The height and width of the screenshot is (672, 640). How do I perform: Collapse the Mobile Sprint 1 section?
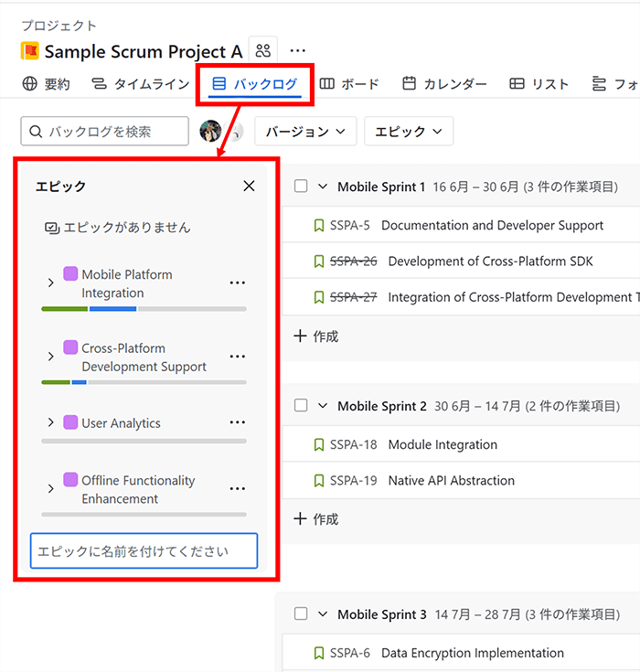[323, 187]
